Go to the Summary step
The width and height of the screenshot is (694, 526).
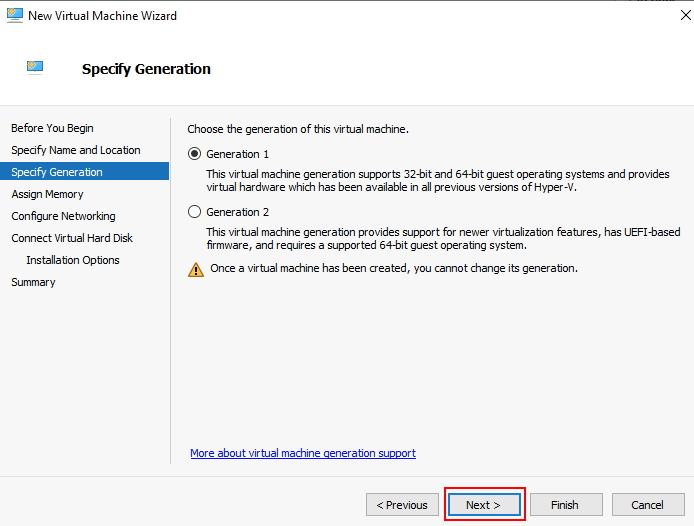33,282
